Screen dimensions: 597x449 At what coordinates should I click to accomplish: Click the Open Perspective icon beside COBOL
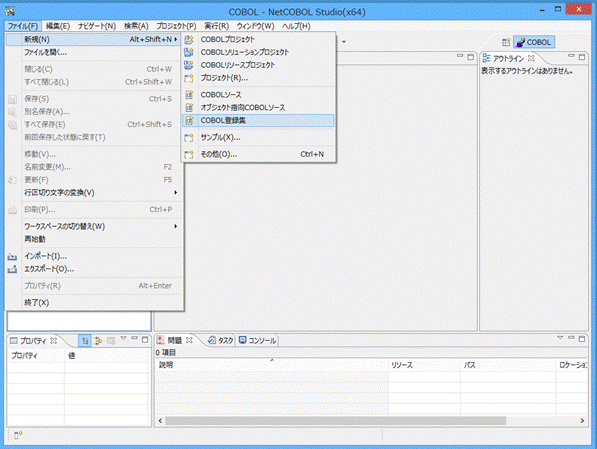(x=506, y=42)
